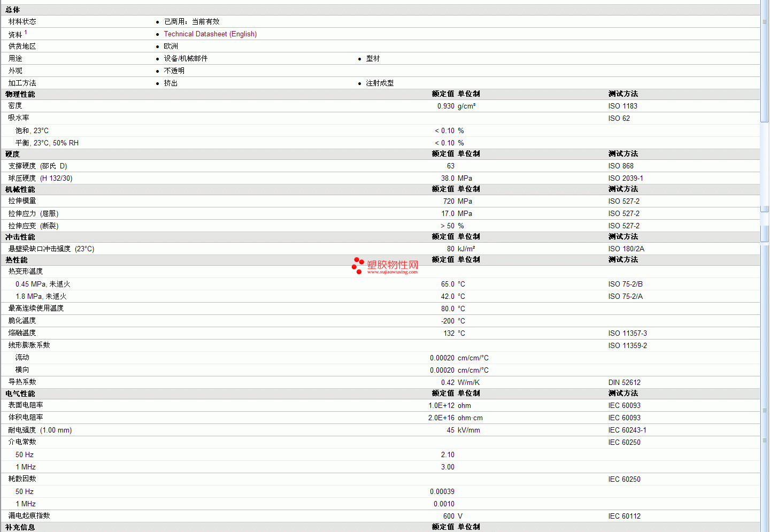Click the ISO 62 test method
Viewport: 770px width, 532px height.
619,118
